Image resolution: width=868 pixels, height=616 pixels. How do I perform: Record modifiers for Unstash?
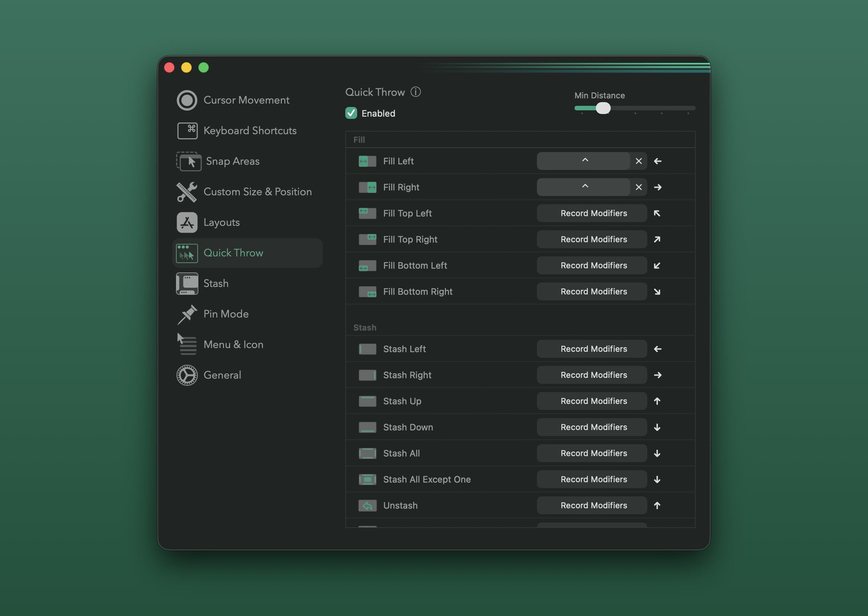pos(592,506)
